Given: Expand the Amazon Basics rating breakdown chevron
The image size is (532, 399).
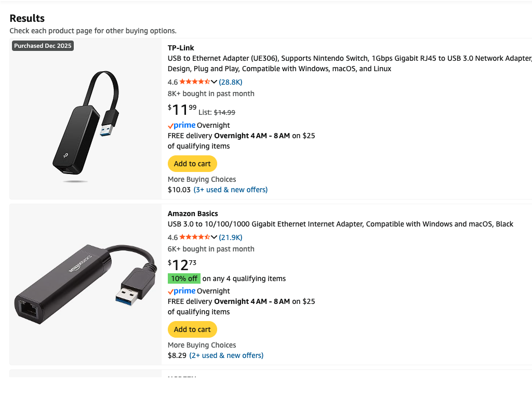Looking at the screenshot, I should click(x=213, y=237).
